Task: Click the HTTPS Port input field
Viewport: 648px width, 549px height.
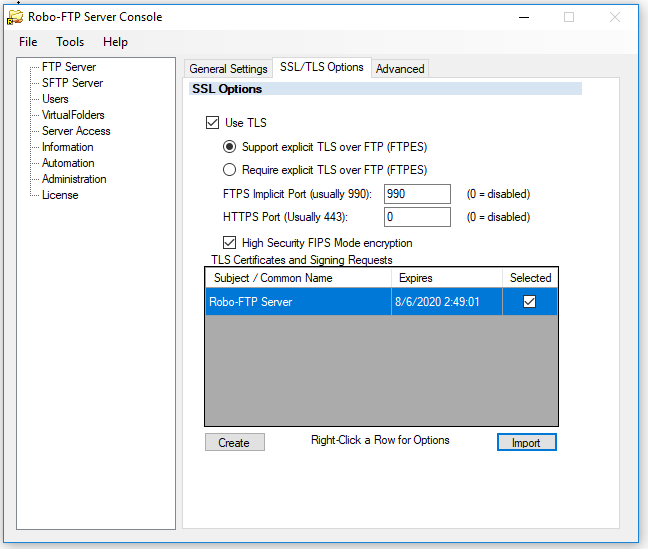Action: pyautogui.click(x=417, y=217)
